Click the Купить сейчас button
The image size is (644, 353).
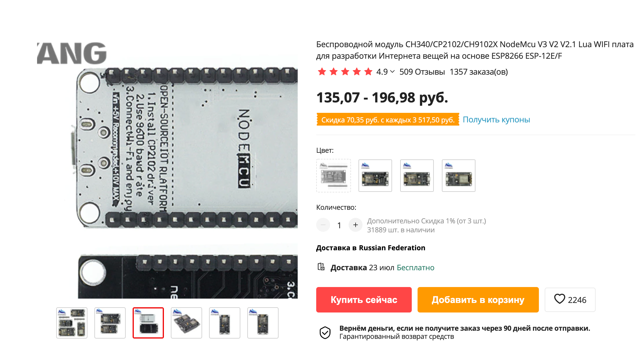click(x=364, y=300)
